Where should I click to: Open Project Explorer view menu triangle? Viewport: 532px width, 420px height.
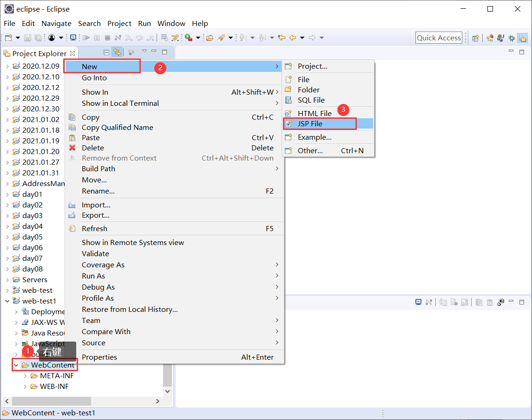144,51
